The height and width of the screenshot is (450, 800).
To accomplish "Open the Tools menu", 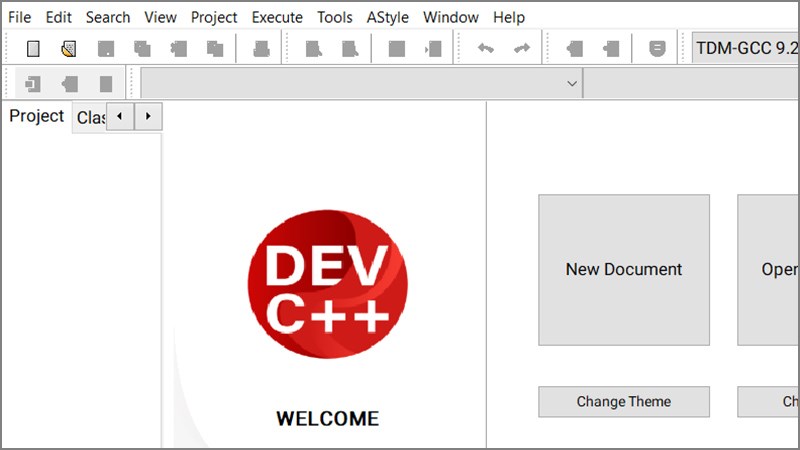I will coord(335,17).
